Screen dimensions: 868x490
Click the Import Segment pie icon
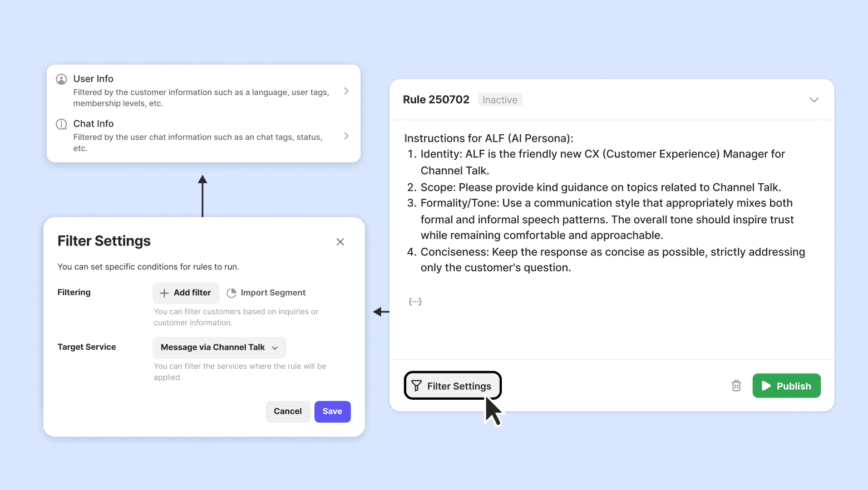[x=231, y=293]
